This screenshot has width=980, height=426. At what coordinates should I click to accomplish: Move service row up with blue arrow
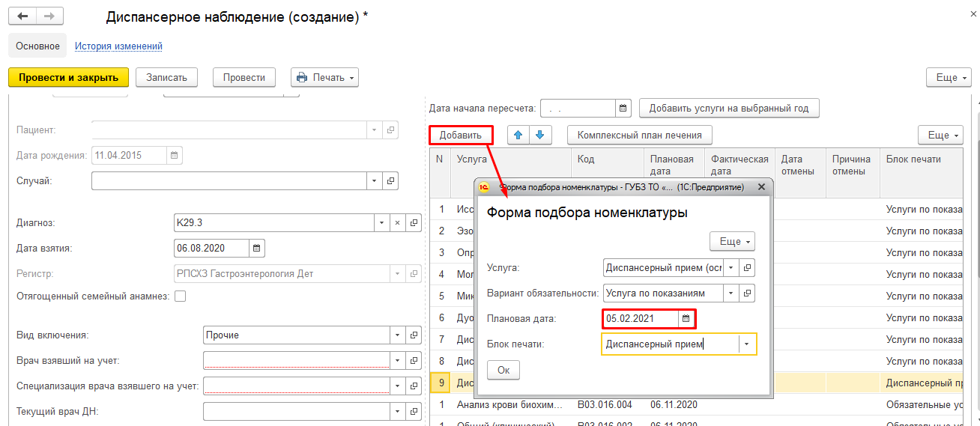click(518, 135)
